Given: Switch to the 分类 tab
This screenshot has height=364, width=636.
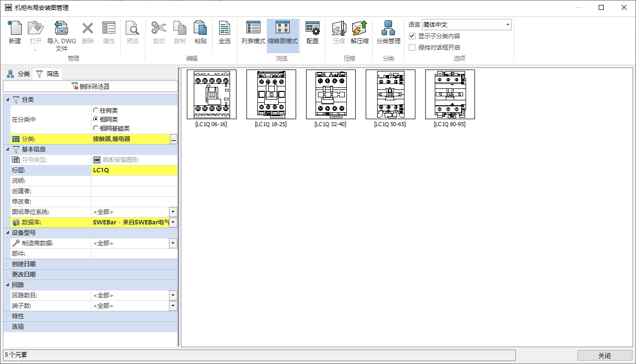Looking at the screenshot, I should pos(18,74).
